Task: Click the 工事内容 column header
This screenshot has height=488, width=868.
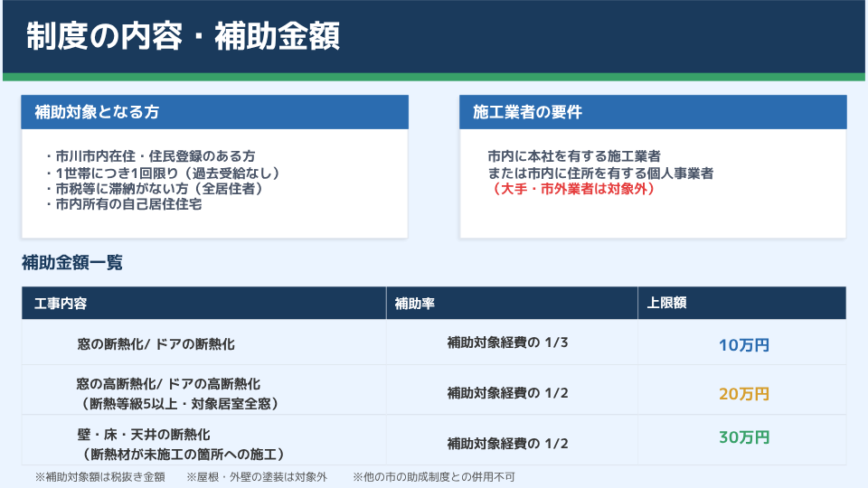Action: [x=61, y=304]
